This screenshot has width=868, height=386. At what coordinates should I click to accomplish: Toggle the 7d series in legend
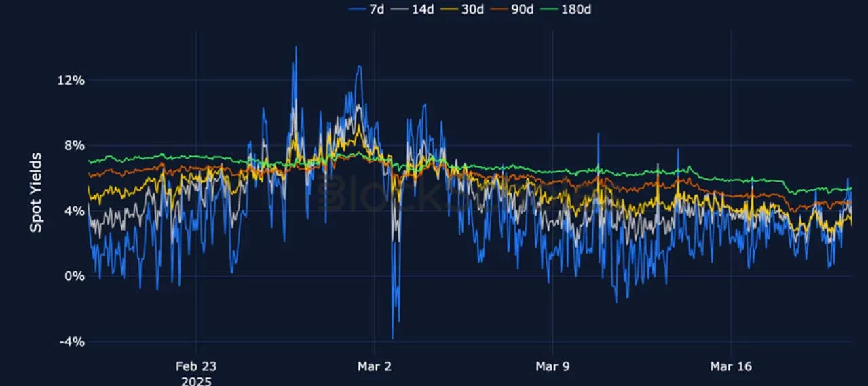tap(366, 9)
